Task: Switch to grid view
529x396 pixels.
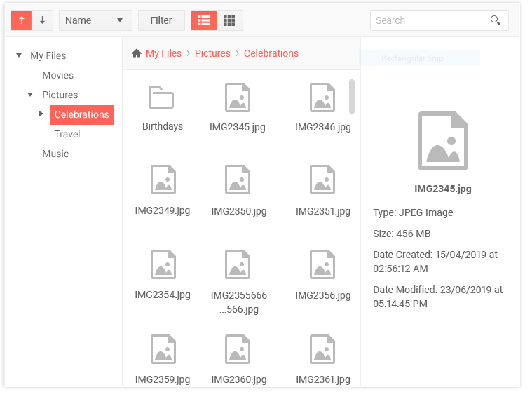Action: point(230,21)
